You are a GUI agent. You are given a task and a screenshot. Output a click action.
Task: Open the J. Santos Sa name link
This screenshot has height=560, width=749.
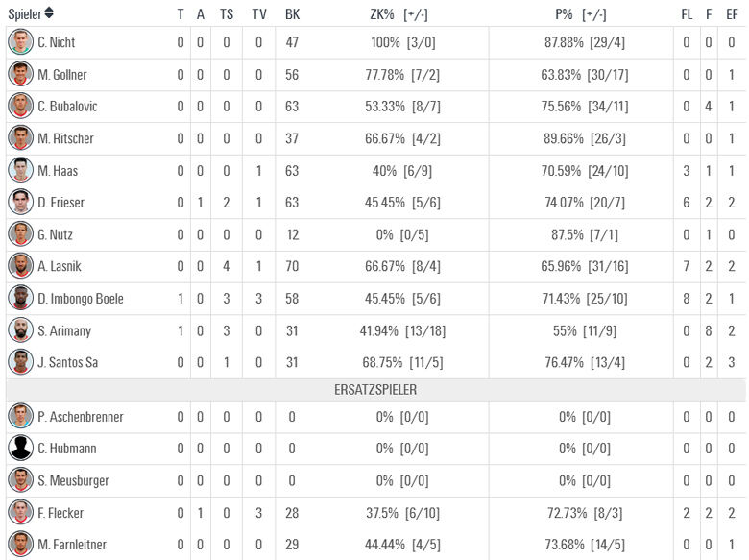tap(68, 362)
